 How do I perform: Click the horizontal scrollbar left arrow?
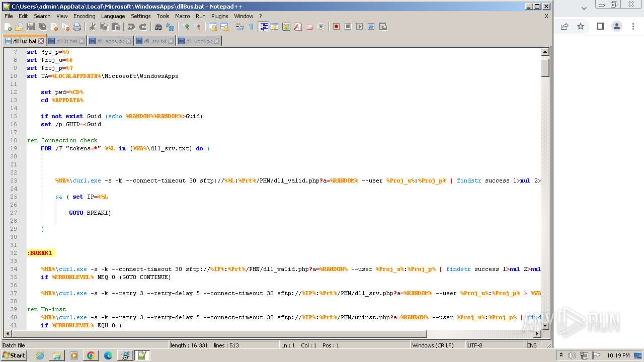[x=8, y=334]
